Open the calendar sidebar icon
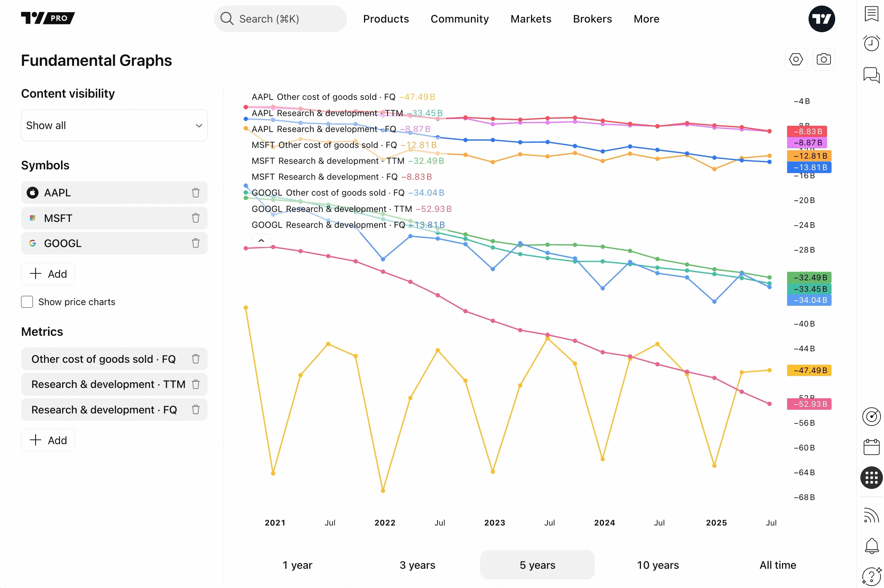The image size is (884, 588). tap(871, 447)
